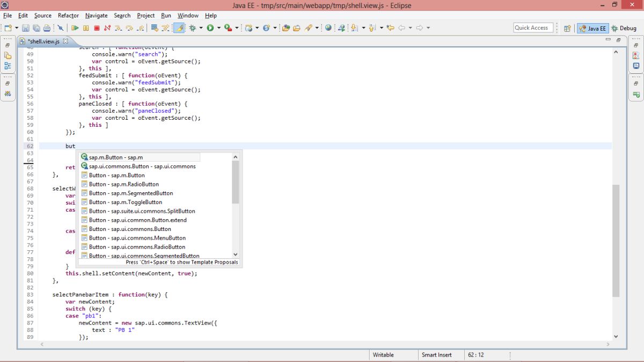Click the Run External Tools icon
Viewport: 644px width, 362px height.
(228, 28)
